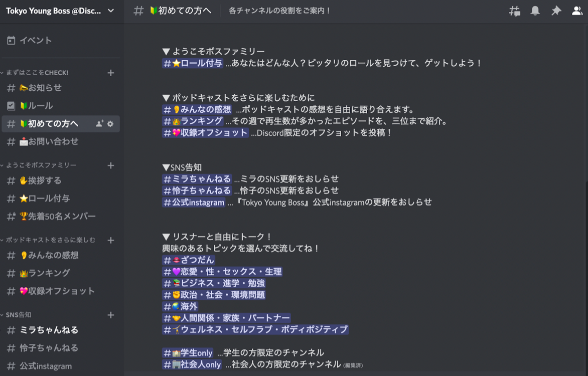Open お問い合わせ channel in sidebar

(61, 142)
